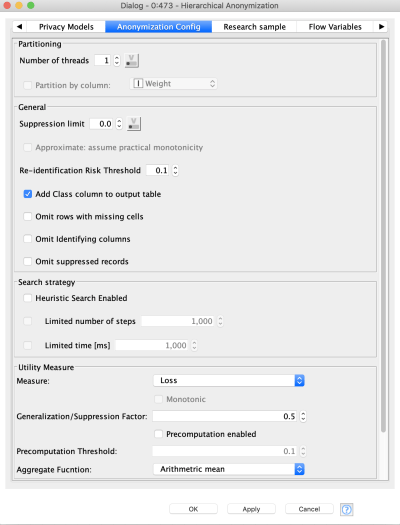Focus the Limited time [ms] field
400x525 pixels.
tap(152, 345)
